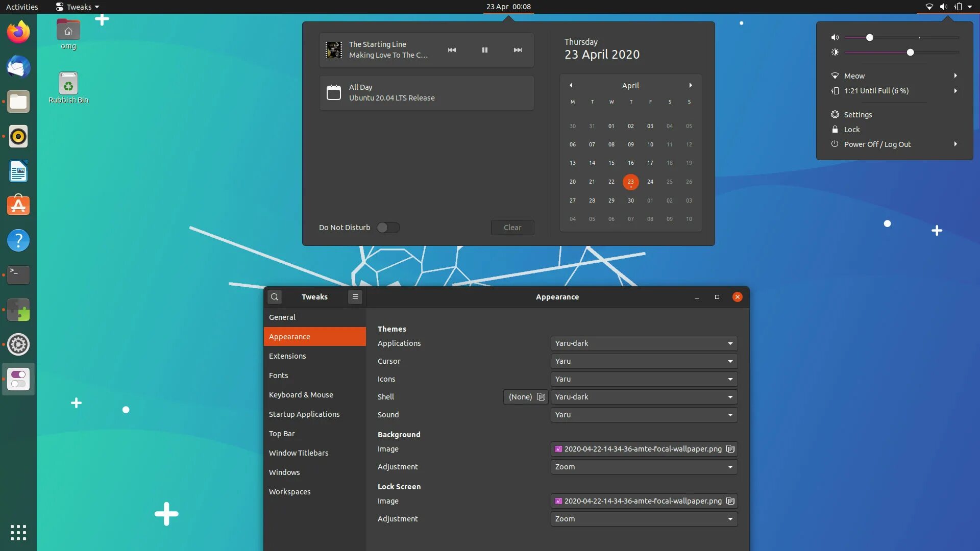Browse for Lock Screen image file icon

pos(730,501)
